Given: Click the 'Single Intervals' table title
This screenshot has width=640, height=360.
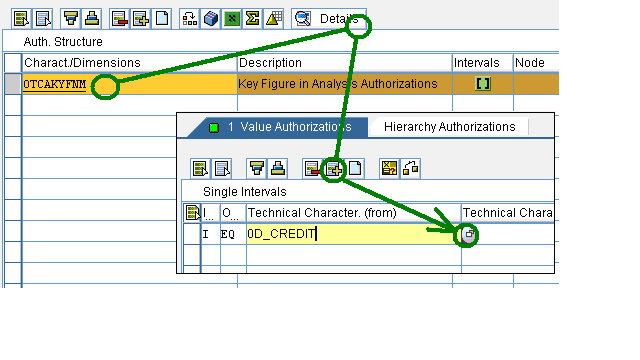Looking at the screenshot, I should click(244, 192).
